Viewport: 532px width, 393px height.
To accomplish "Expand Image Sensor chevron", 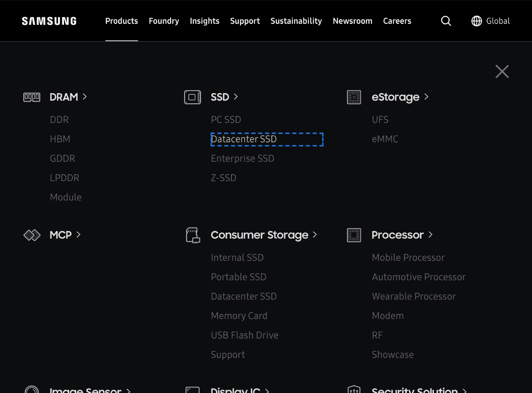I will point(128,390).
